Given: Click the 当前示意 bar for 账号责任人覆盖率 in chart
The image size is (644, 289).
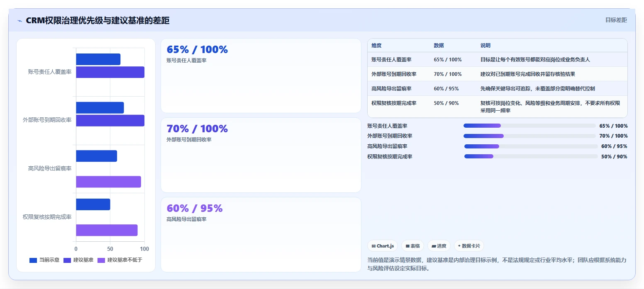Looking at the screenshot, I should (x=98, y=59).
